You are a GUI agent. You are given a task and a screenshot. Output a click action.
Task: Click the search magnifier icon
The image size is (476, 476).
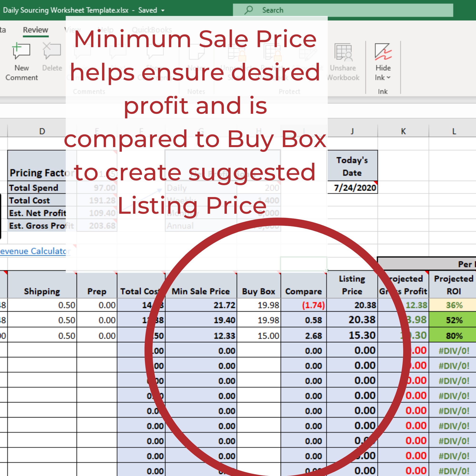pos(249,10)
